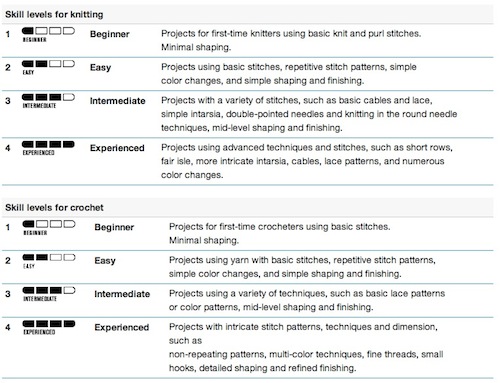Click the crochet Easy skill level icon
This screenshot has width=500, height=383.
[x=49, y=261]
